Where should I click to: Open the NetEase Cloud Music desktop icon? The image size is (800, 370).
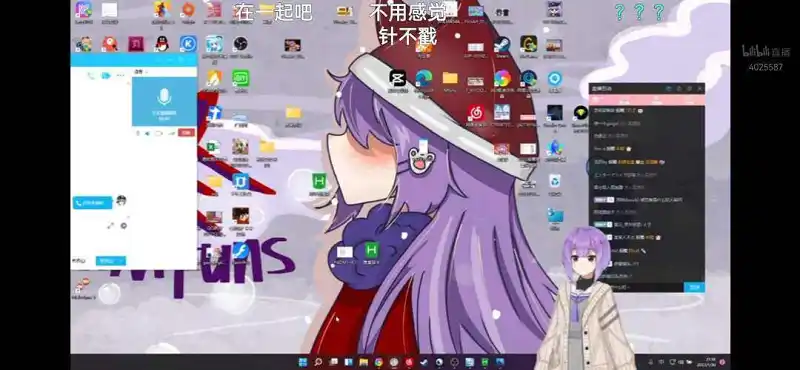click(x=476, y=113)
